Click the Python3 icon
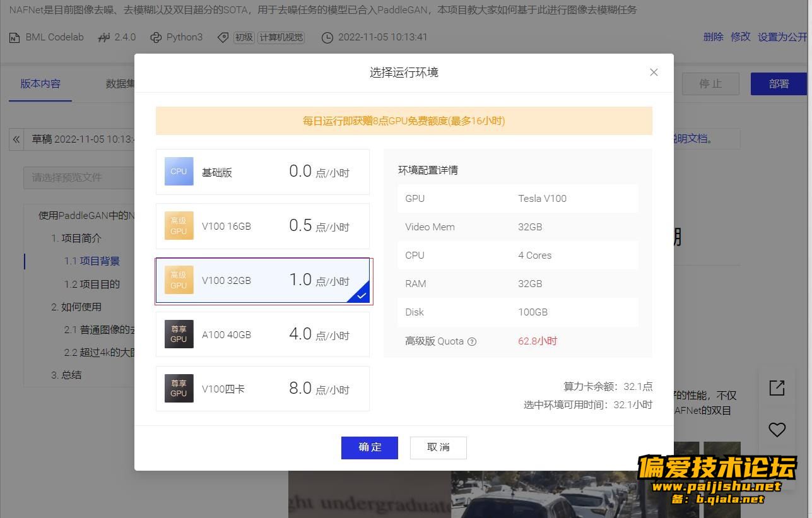Screen dimensions: 812x518 tap(156, 38)
